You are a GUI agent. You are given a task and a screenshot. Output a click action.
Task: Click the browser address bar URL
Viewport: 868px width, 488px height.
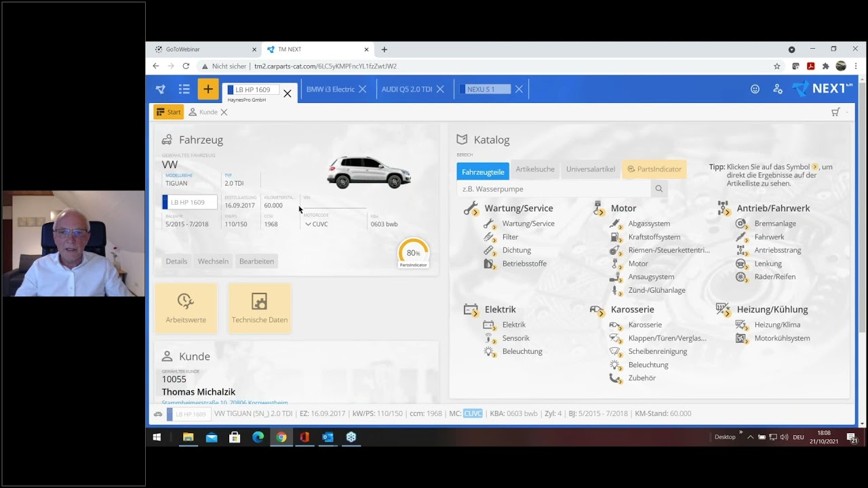click(325, 66)
